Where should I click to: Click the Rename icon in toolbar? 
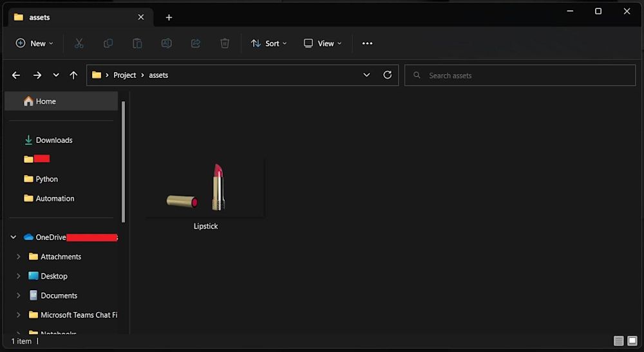tap(166, 43)
